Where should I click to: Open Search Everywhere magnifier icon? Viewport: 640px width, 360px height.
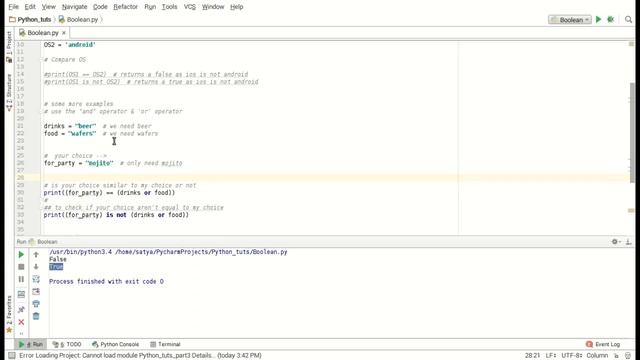(628, 19)
